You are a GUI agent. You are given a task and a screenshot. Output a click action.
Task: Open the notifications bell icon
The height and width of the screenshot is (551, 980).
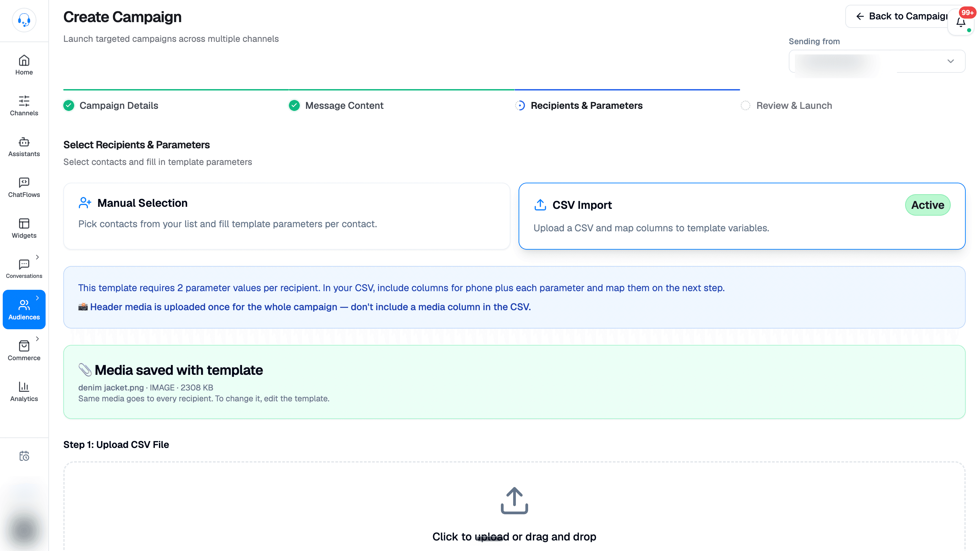[x=961, y=23]
